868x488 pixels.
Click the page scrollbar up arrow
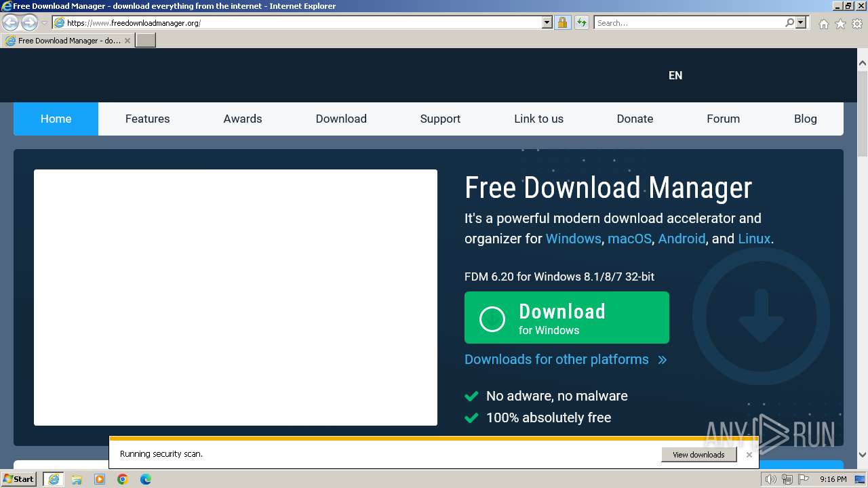tap(862, 64)
